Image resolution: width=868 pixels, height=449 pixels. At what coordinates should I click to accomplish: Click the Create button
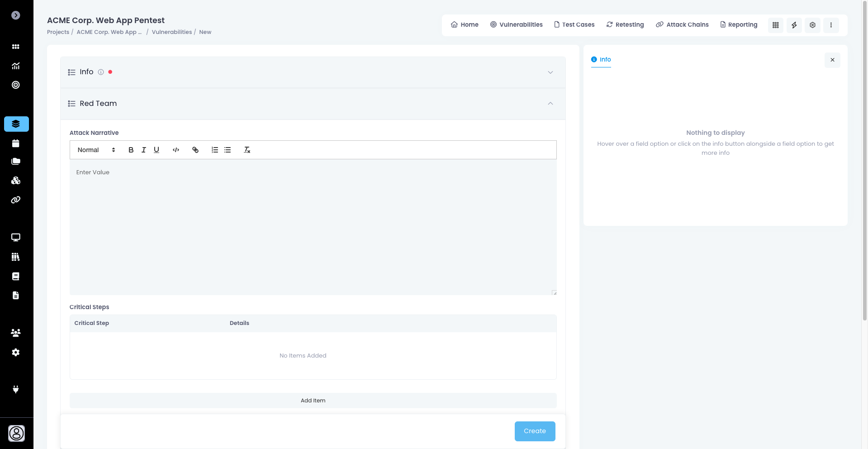point(535,431)
